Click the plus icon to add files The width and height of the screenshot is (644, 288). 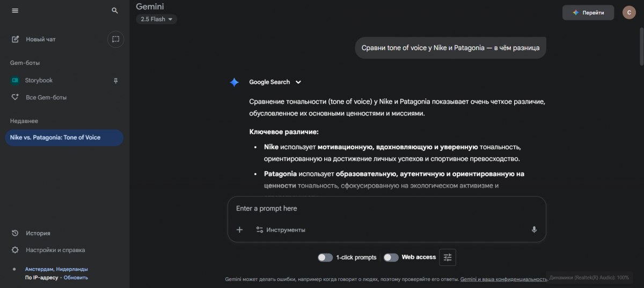pos(239,229)
